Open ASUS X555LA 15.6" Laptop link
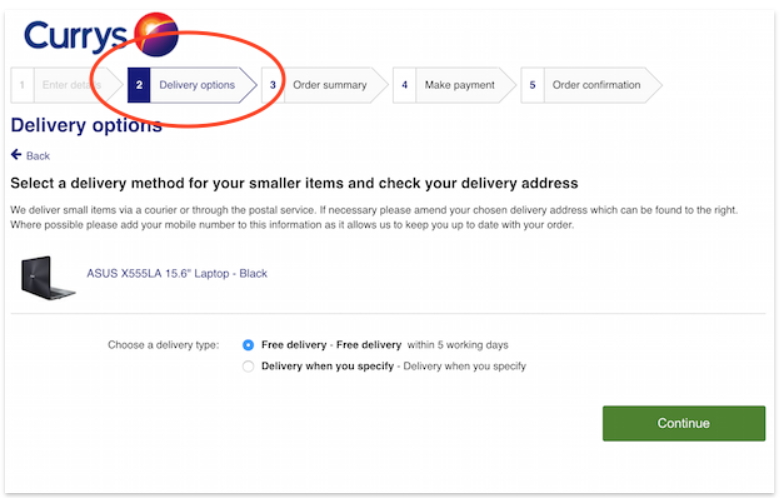 pos(177,273)
